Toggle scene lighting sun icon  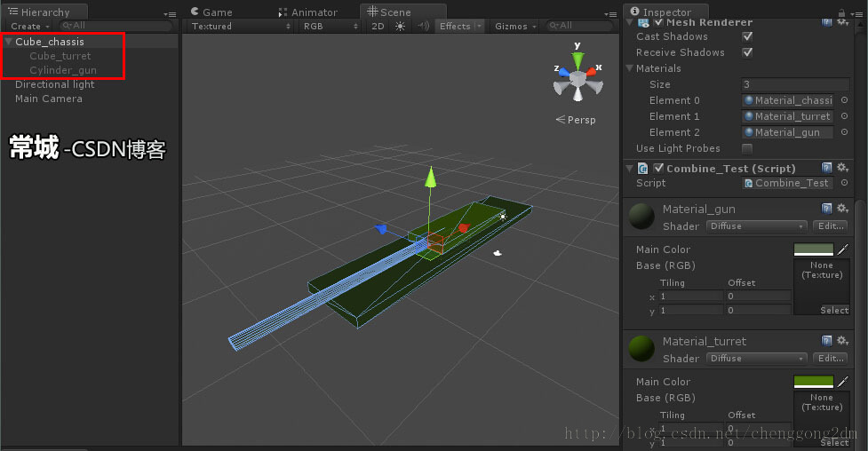[400, 26]
